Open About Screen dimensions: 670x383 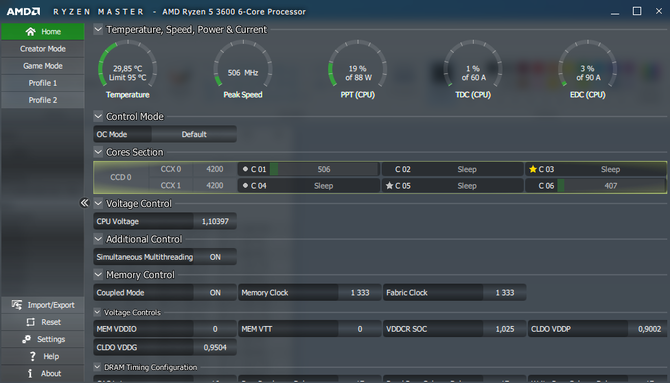43,373
